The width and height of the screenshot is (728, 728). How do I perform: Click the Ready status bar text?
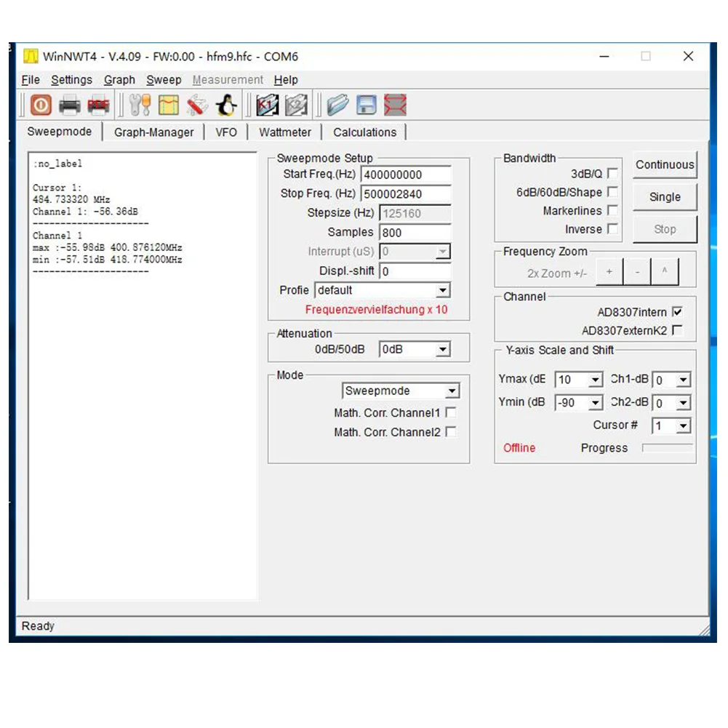[38, 626]
